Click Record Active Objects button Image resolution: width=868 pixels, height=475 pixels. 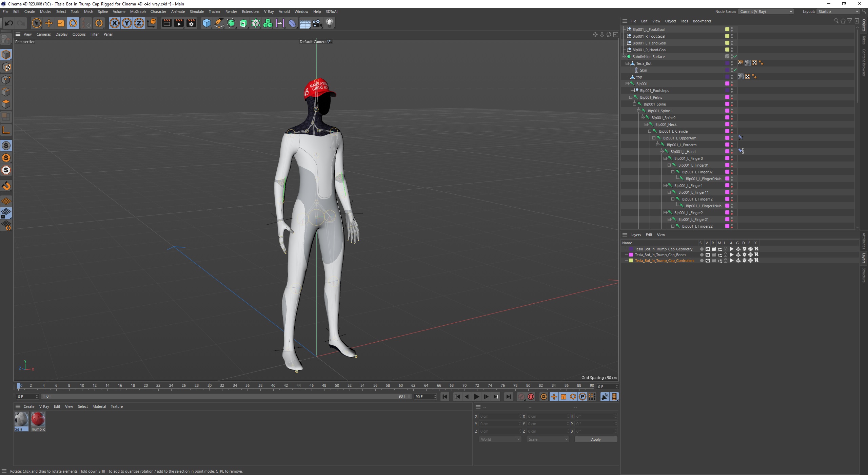click(521, 397)
